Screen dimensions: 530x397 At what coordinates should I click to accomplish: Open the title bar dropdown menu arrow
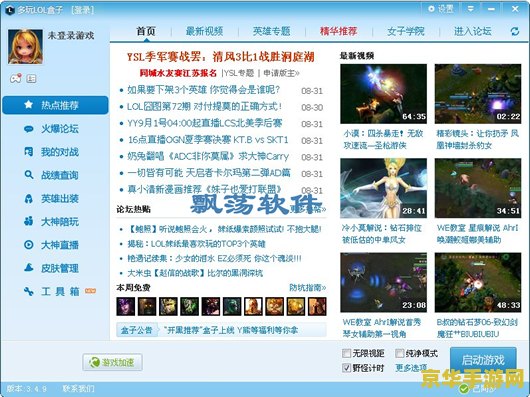pyautogui.click(x=471, y=9)
